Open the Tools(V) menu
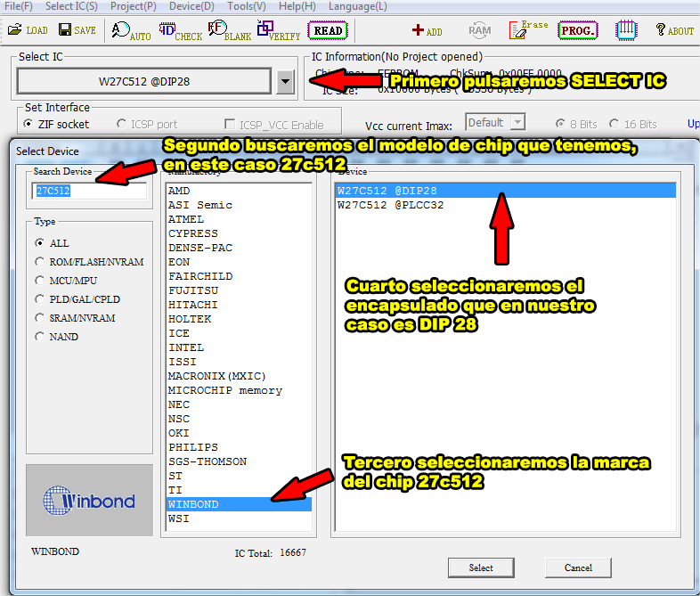 (246, 6)
